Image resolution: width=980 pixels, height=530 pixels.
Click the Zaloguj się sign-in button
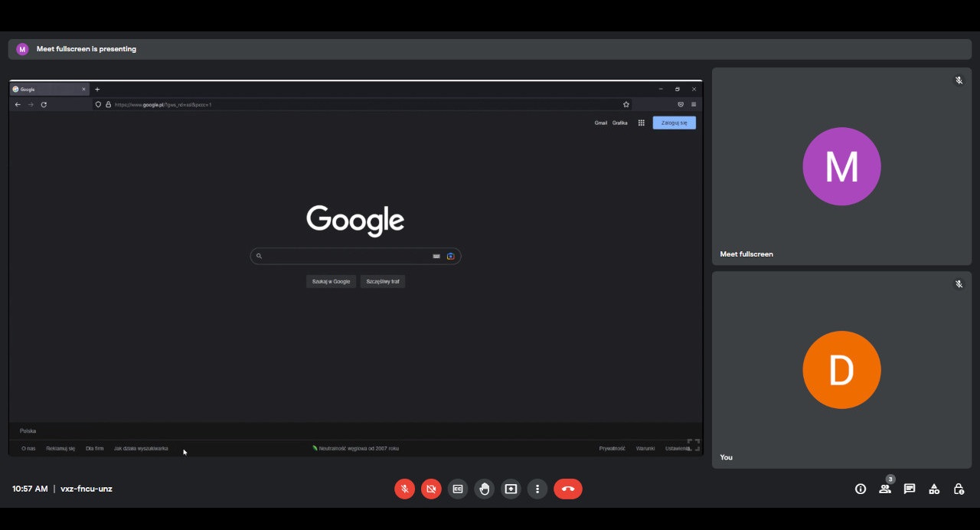[x=675, y=123]
